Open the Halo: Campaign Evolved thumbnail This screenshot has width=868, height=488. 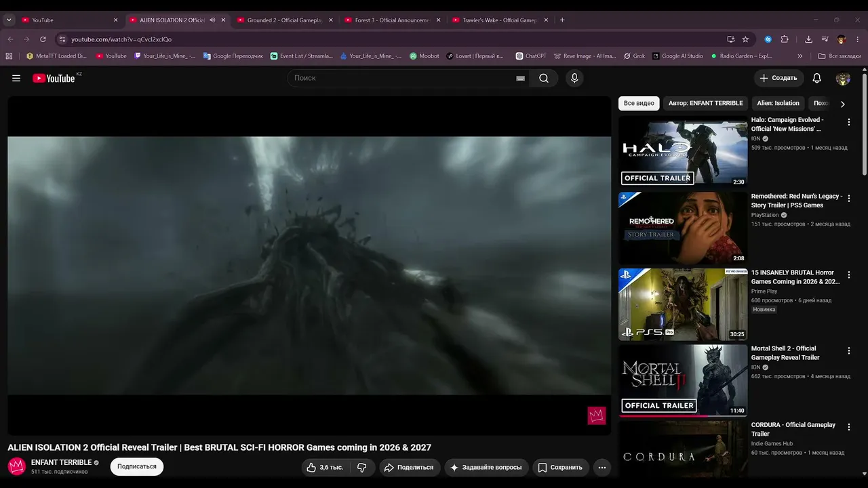[683, 151]
